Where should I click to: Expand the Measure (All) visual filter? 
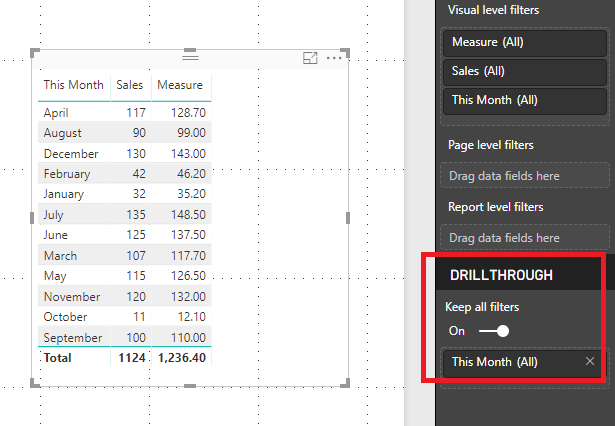525,42
